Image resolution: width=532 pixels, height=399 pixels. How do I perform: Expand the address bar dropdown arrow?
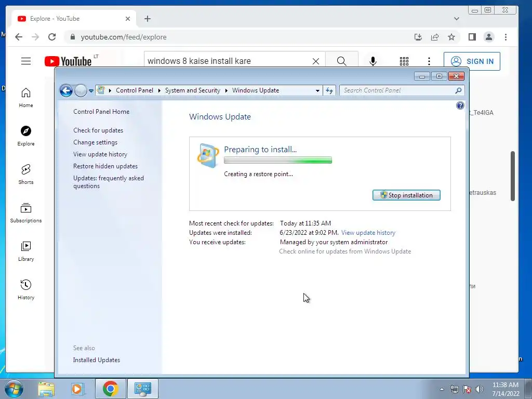click(x=317, y=90)
